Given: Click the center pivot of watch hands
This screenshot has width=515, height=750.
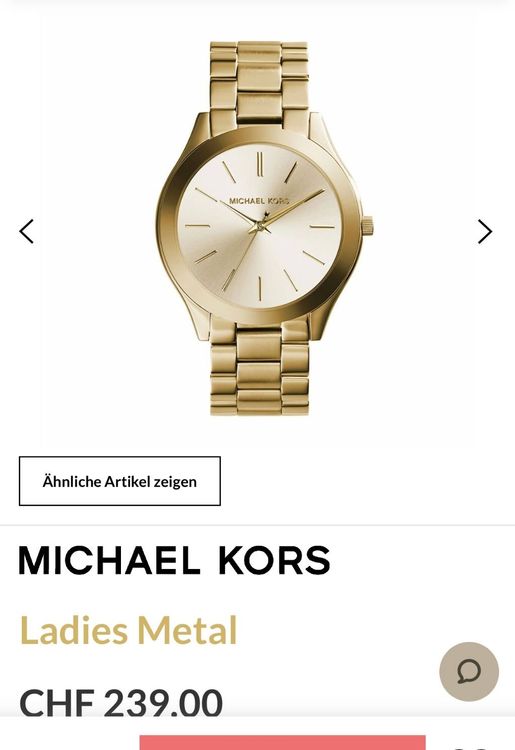Looking at the screenshot, I should [259, 226].
